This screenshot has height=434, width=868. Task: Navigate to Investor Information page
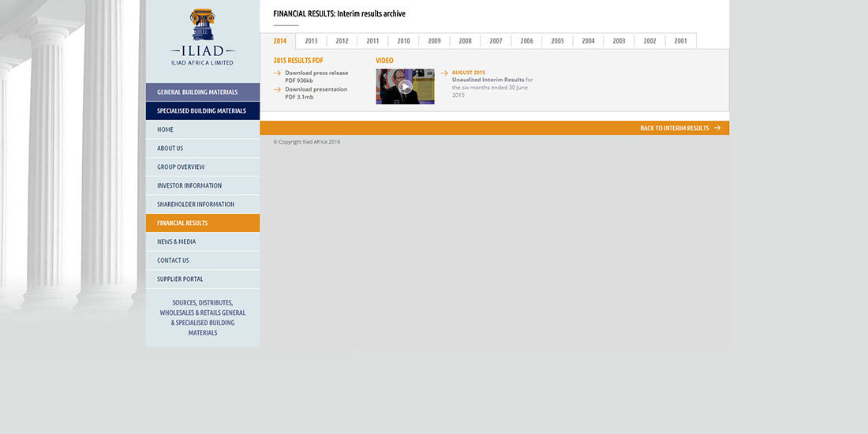189,186
